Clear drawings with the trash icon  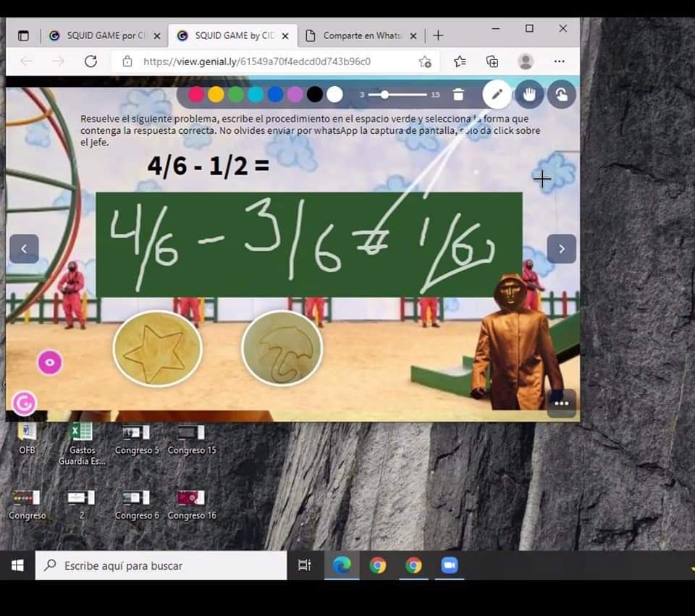(x=458, y=94)
